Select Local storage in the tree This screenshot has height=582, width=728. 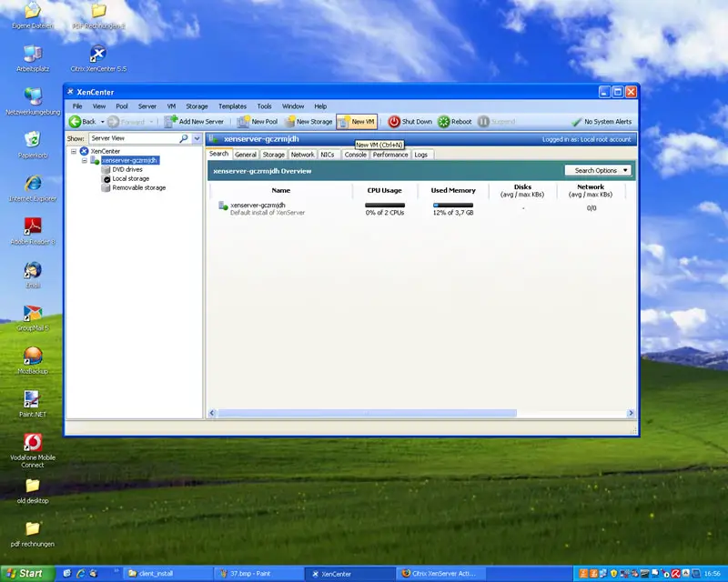(130, 178)
